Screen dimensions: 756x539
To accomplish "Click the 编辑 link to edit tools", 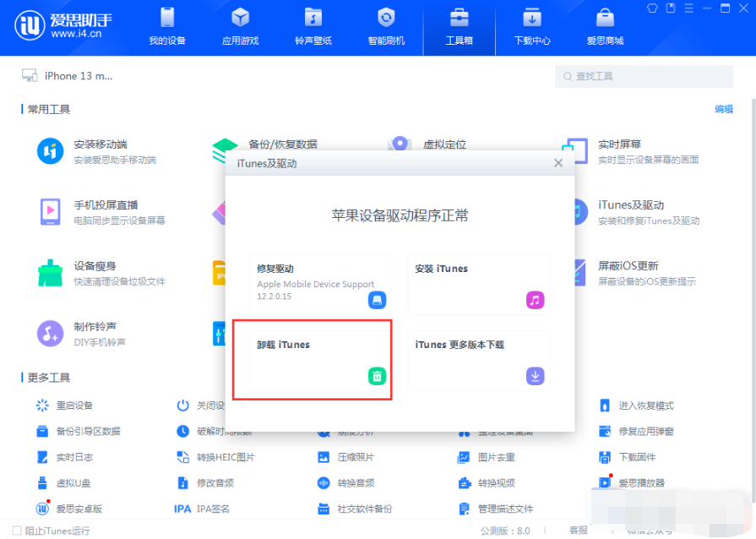I will point(723,109).
